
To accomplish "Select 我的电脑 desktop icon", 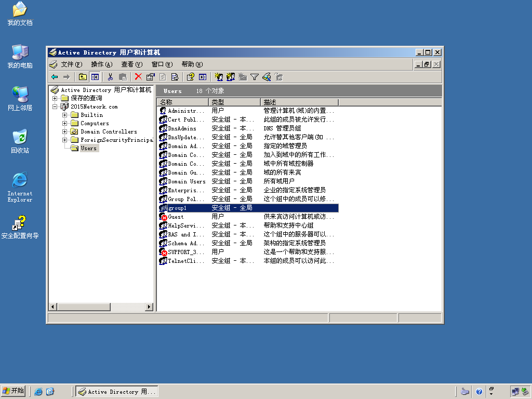I will [x=20, y=56].
